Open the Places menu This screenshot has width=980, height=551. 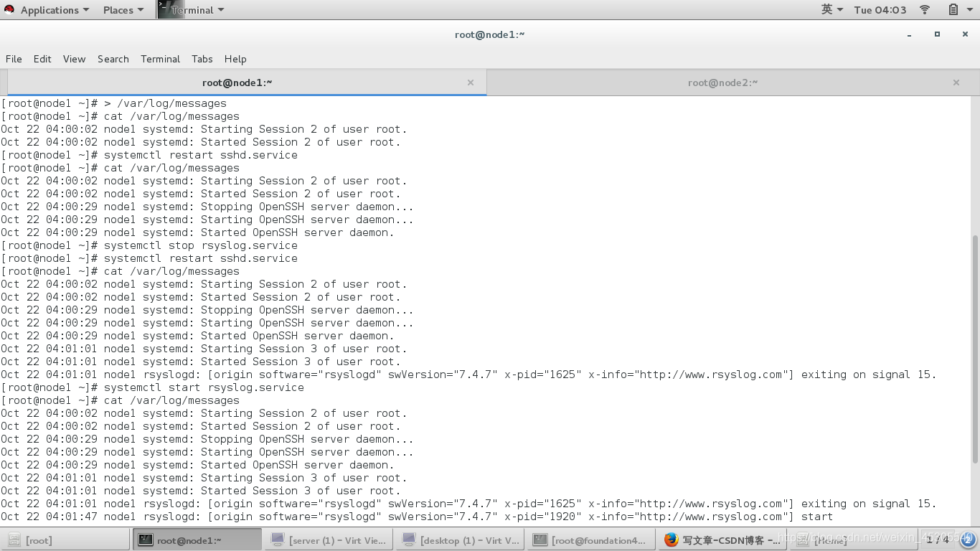coord(123,10)
